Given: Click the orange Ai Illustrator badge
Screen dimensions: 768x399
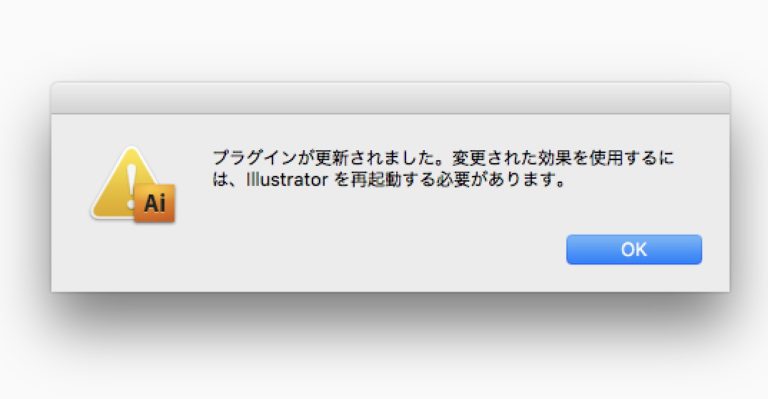Looking at the screenshot, I should tap(154, 203).
